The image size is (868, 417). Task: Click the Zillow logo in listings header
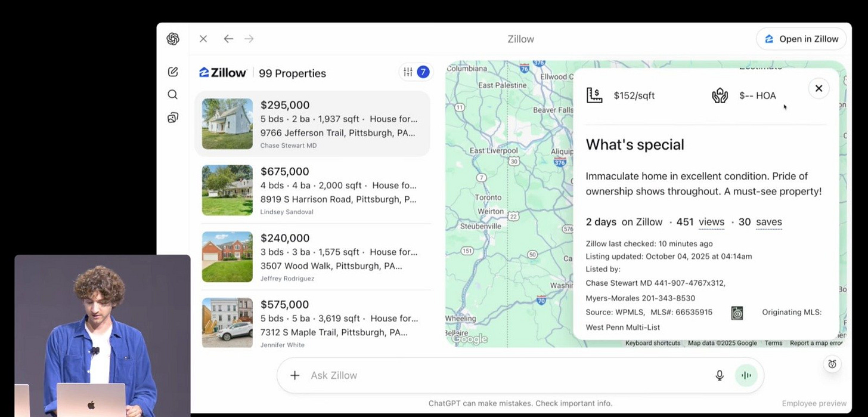(x=222, y=73)
